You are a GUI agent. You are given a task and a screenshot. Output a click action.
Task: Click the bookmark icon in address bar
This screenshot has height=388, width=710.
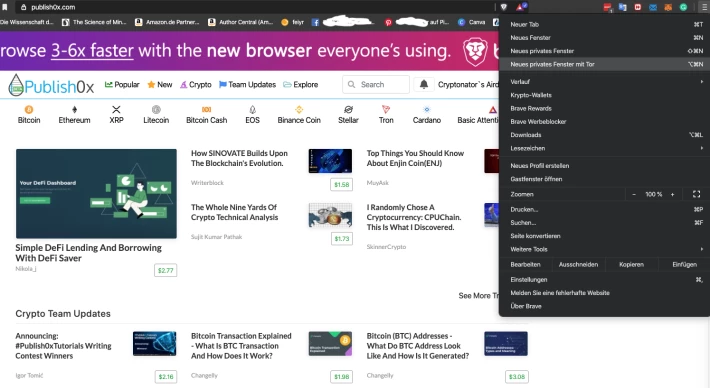point(5,7)
